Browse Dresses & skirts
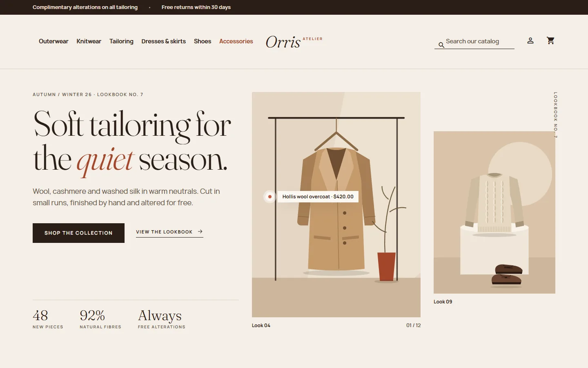 click(163, 41)
